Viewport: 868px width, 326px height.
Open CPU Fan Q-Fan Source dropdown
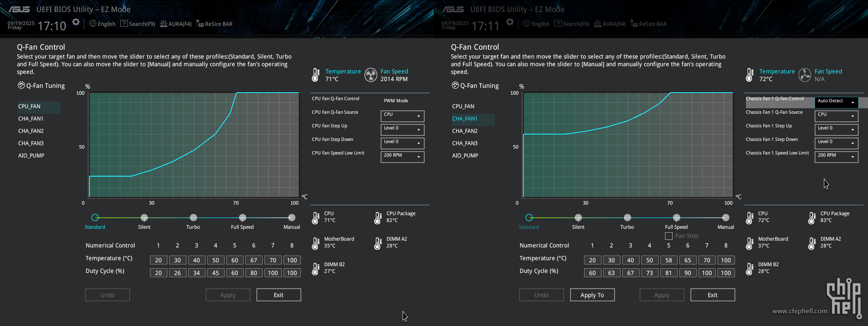point(403,116)
